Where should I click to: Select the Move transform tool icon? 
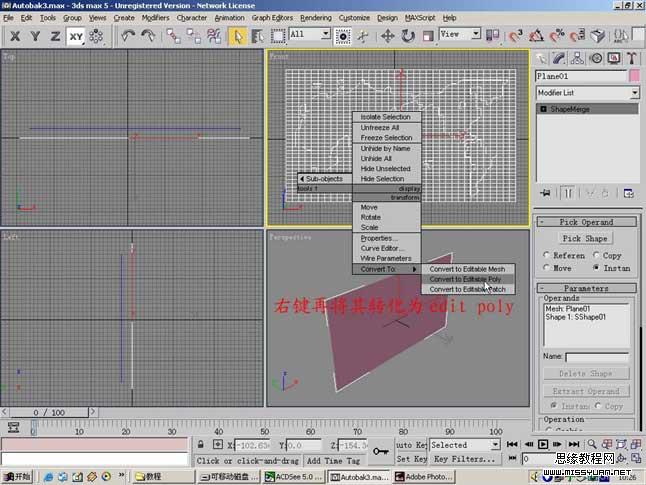388,35
